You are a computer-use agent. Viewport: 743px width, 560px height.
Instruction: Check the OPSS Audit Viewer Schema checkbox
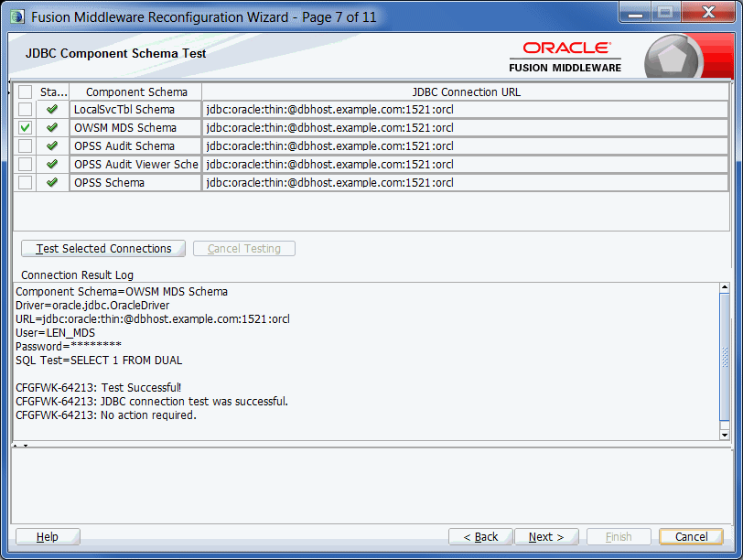point(25,164)
